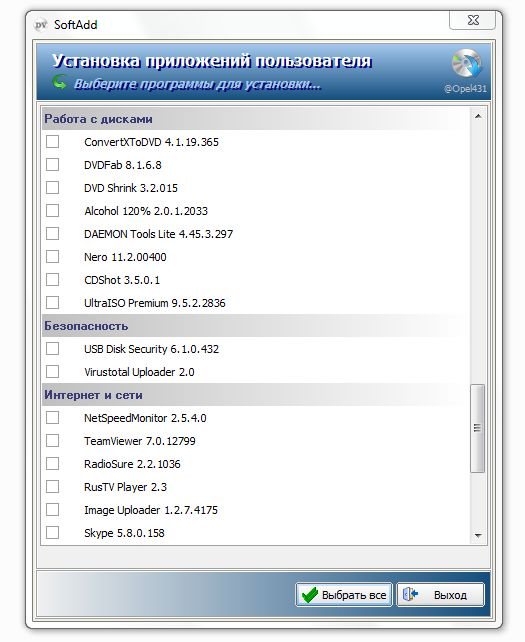Tick the Skype 5.8.0.158 checkbox
The width and height of the screenshot is (525, 642).
pyautogui.click(x=52, y=533)
